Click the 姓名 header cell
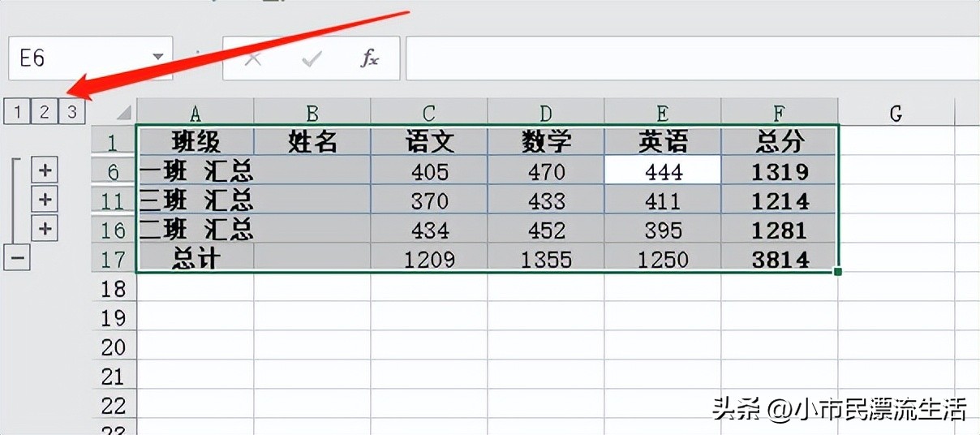Image resolution: width=980 pixels, height=435 pixels. tap(312, 142)
